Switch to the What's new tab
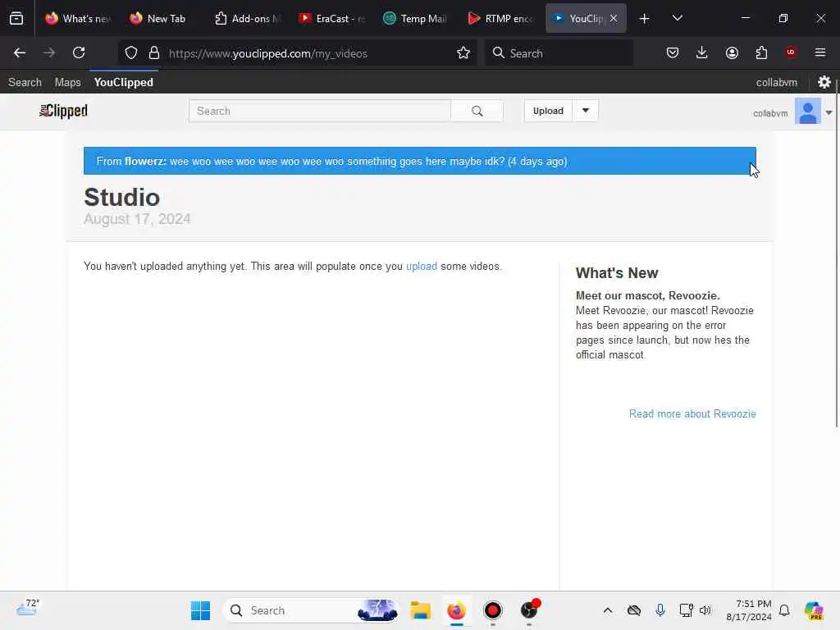Screen dimensions: 840x630 pyautogui.click(x=78, y=19)
